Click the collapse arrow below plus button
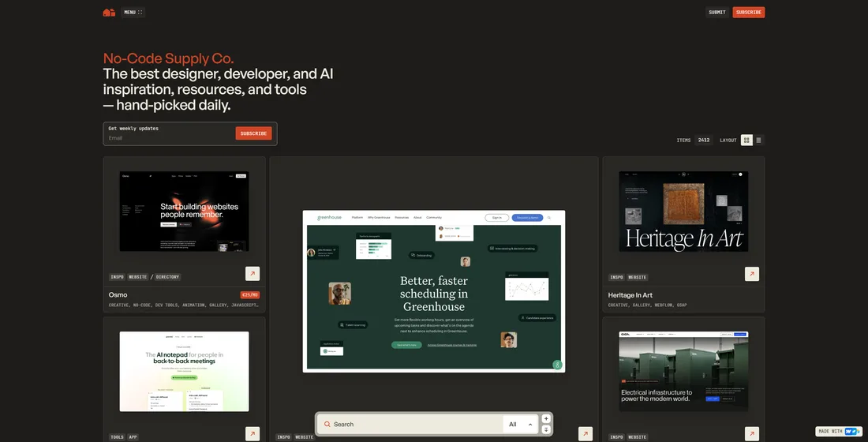 [546, 430]
